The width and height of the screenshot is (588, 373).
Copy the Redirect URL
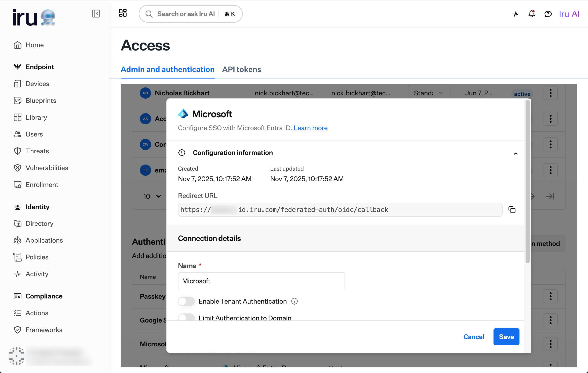[x=512, y=210]
